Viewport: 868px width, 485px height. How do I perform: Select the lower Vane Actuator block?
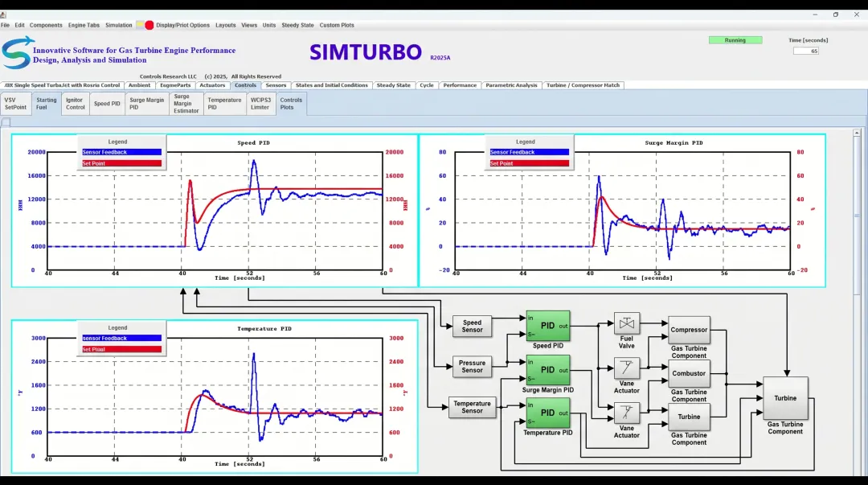point(627,413)
